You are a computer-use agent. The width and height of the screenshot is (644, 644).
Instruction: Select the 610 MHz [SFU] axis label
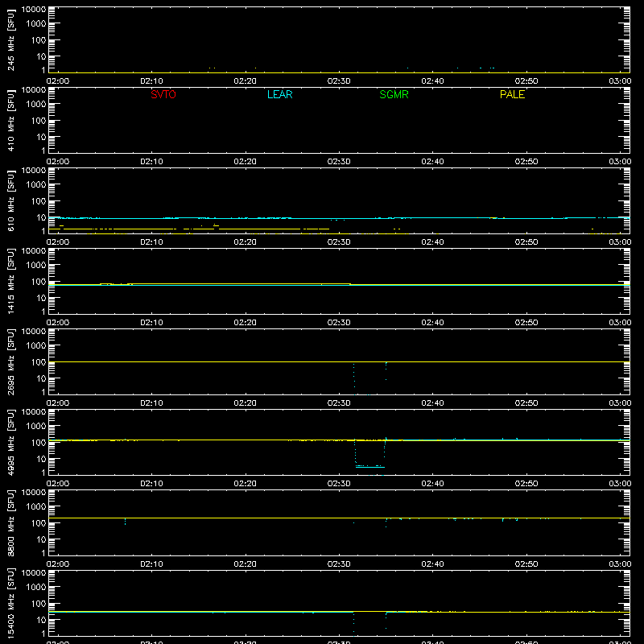[10, 201]
